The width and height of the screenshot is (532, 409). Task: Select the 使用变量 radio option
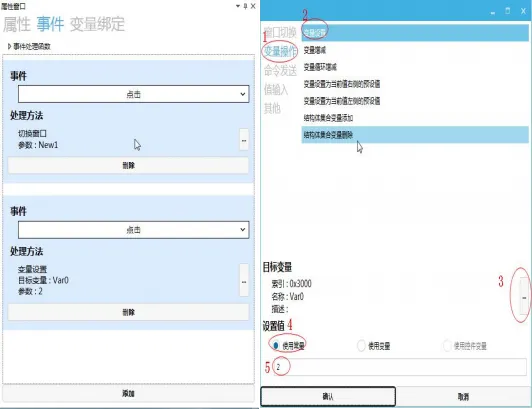click(374, 346)
